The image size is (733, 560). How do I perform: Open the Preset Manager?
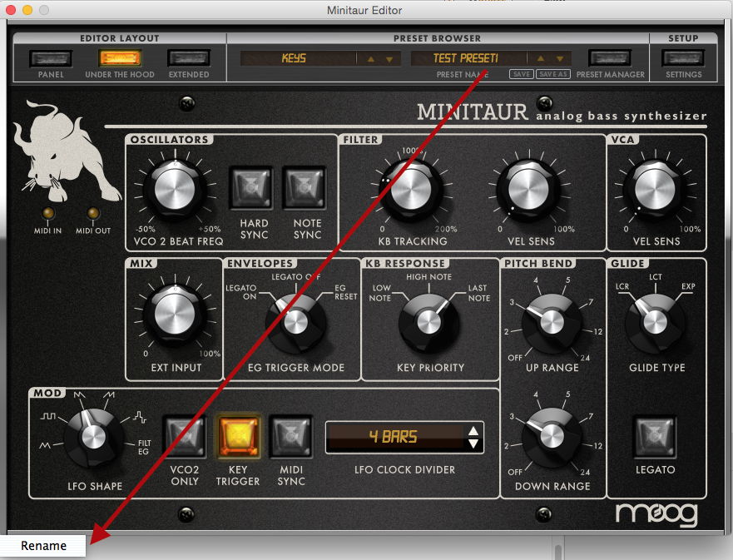[x=610, y=58]
